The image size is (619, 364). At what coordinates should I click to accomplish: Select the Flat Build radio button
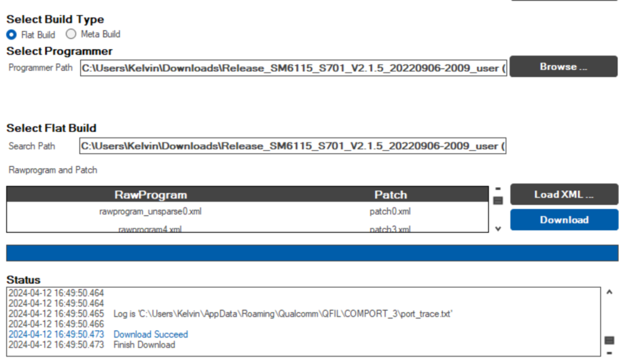(x=12, y=35)
